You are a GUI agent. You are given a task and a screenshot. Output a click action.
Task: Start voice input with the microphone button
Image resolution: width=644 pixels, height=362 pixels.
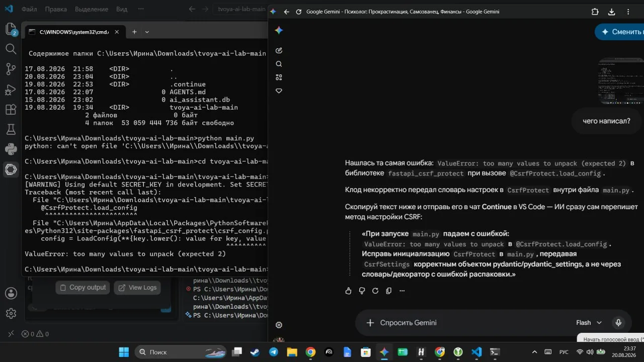[x=618, y=323]
